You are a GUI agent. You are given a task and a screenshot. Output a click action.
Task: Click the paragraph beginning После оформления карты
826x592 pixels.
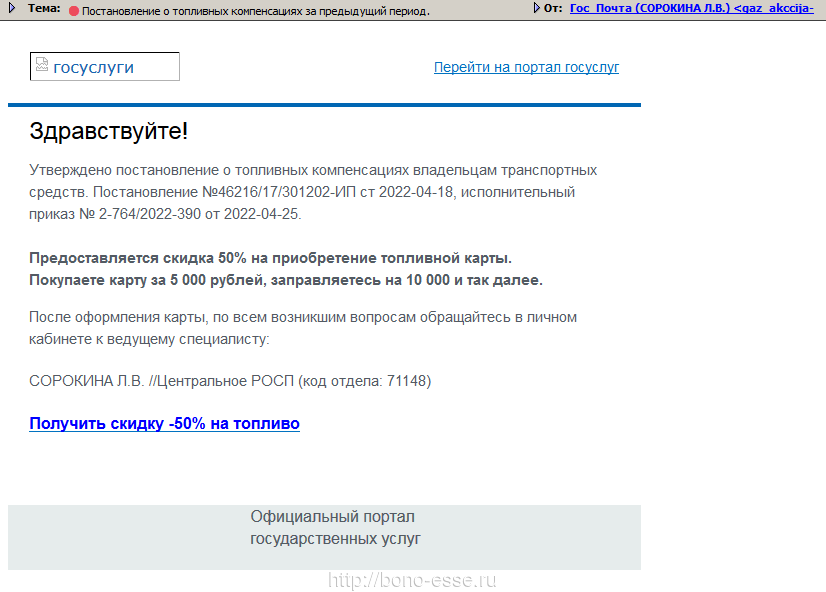click(x=303, y=328)
